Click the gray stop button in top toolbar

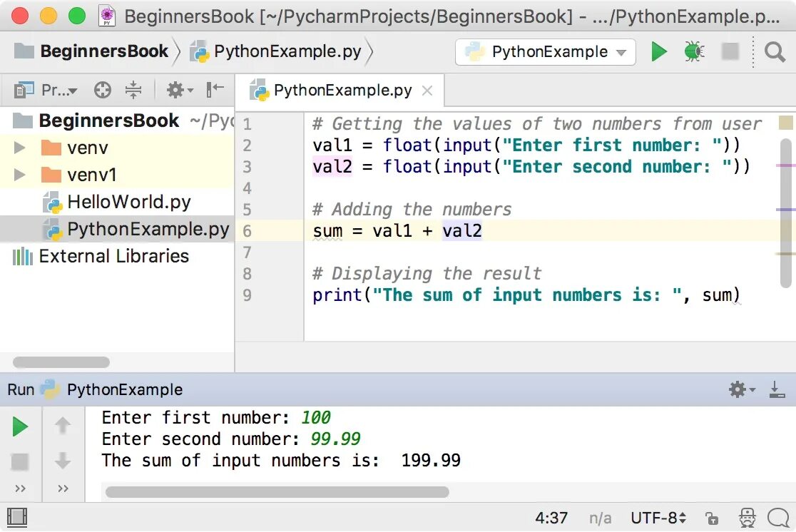coord(730,51)
